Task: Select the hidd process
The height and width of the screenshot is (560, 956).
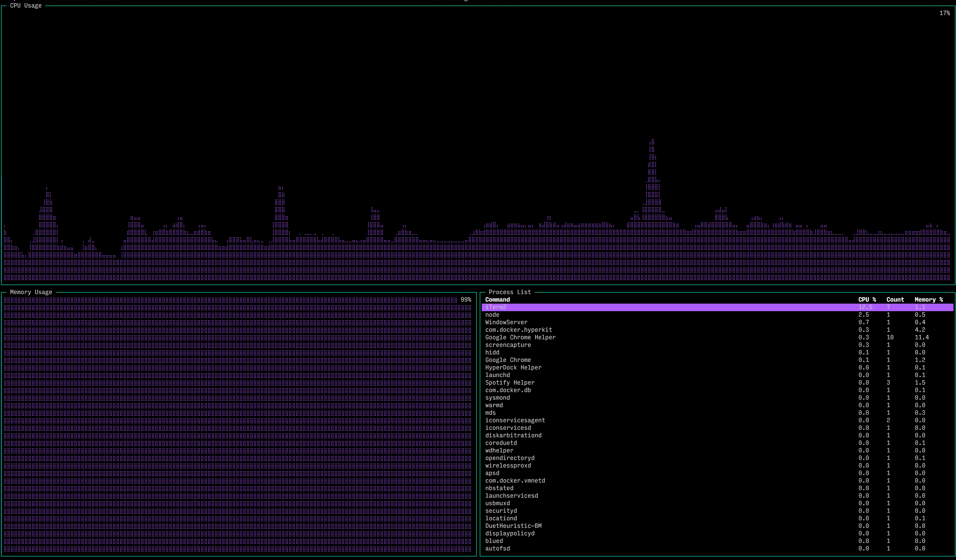Action: (717, 353)
